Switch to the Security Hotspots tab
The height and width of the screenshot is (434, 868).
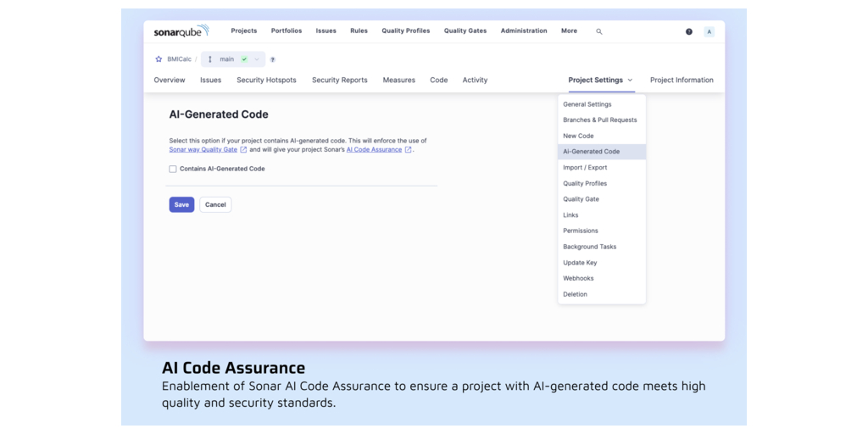point(266,80)
